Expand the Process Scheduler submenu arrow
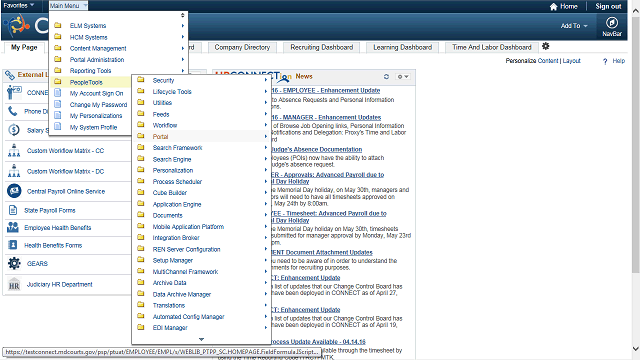Image resolution: width=640 pixels, height=360 pixels. 266,181
